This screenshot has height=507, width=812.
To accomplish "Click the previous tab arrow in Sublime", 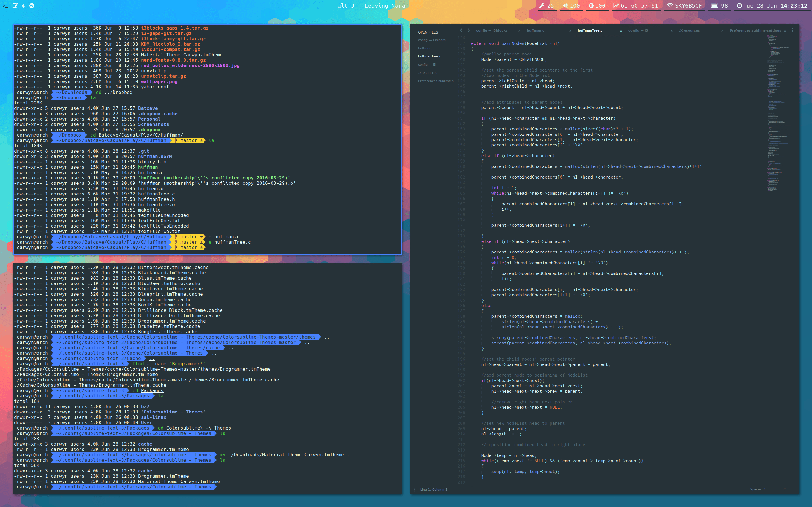I will click(x=461, y=30).
